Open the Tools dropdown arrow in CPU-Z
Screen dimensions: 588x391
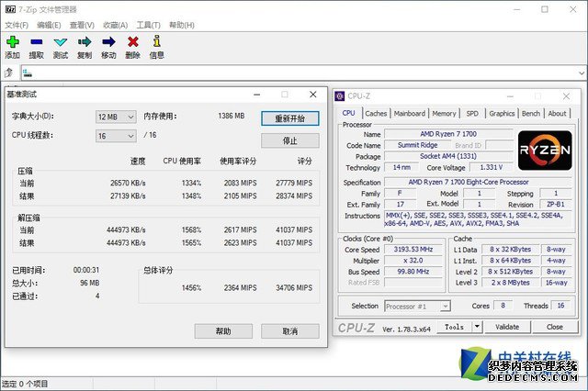(x=477, y=327)
